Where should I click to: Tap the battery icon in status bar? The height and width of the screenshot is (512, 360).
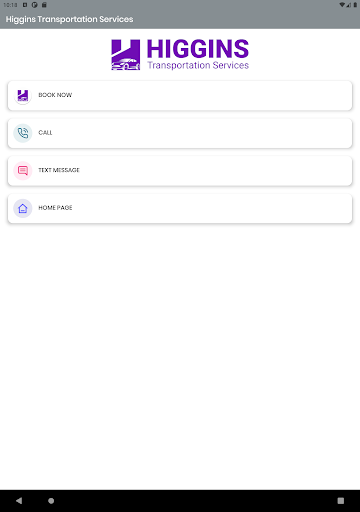(x=355, y=5)
